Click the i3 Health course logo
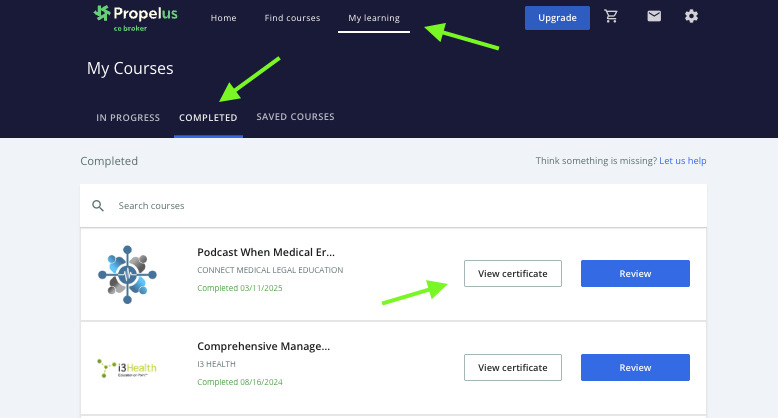 pyautogui.click(x=127, y=368)
